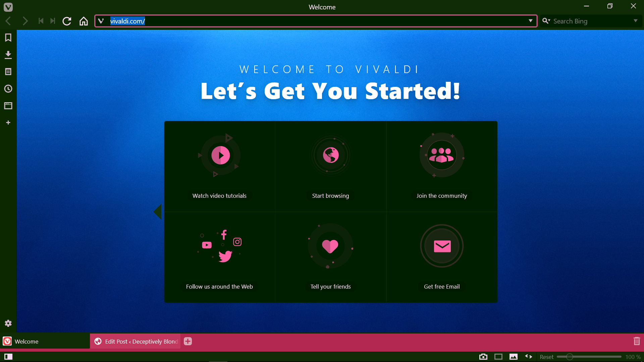Toggle image loading in status bar
644x362 pixels.
click(513, 357)
